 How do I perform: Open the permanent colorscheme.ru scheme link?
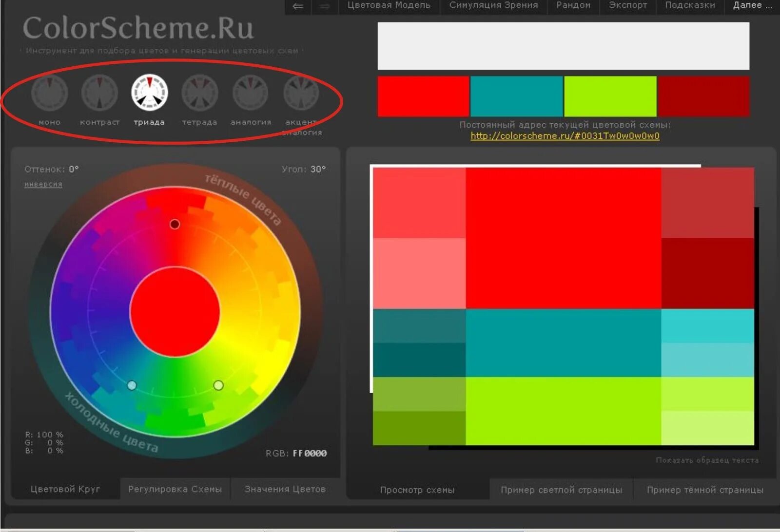565,136
